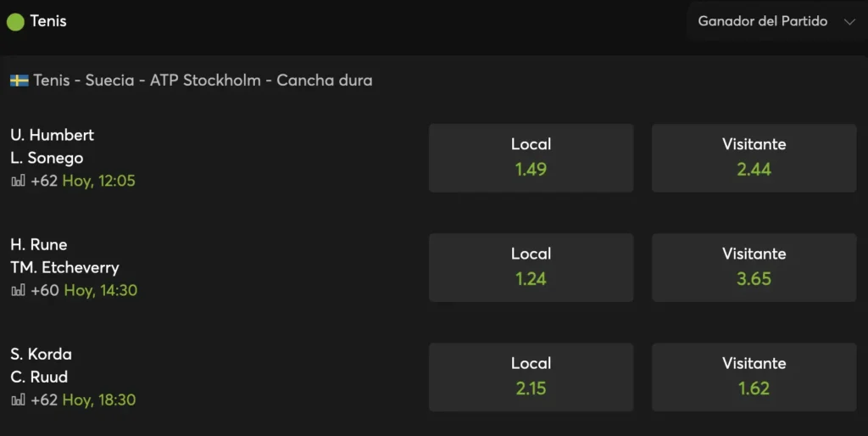Pick Local odds 2.15 for S. Korda

(x=531, y=377)
